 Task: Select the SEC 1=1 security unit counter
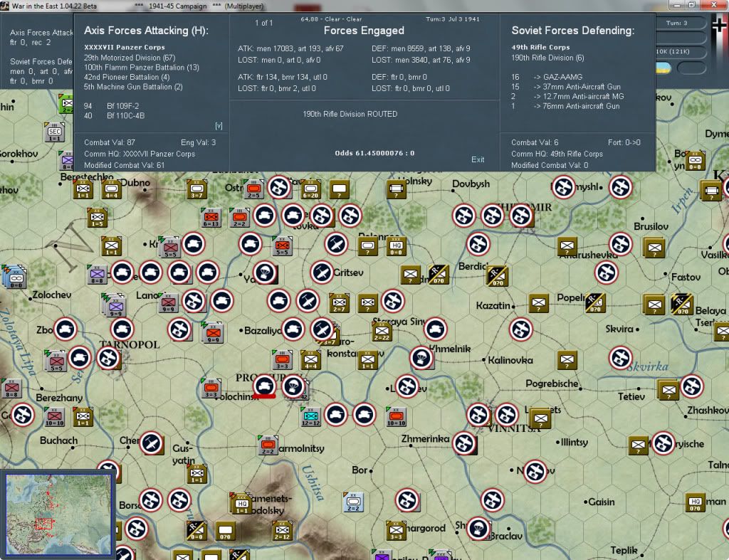[54, 132]
